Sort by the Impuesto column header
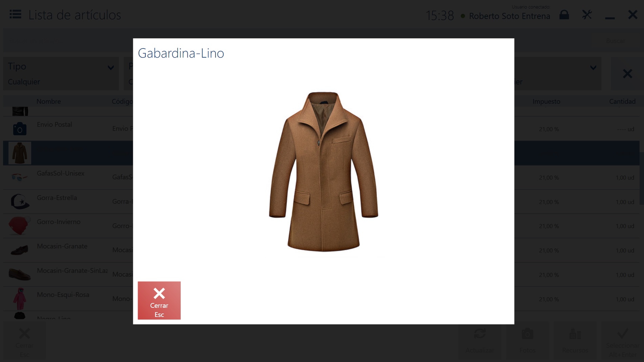This screenshot has height=362, width=644. pos(546,101)
